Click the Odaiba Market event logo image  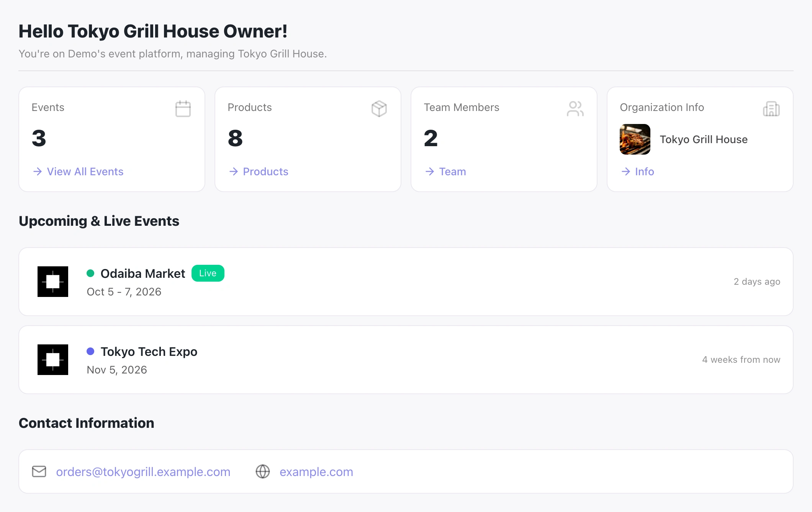[53, 282]
